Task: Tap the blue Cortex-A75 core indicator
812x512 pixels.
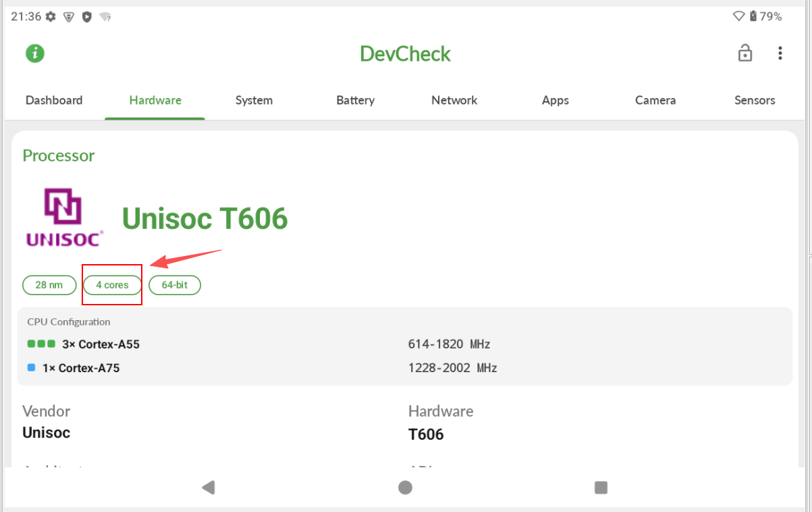Action: 31,368
